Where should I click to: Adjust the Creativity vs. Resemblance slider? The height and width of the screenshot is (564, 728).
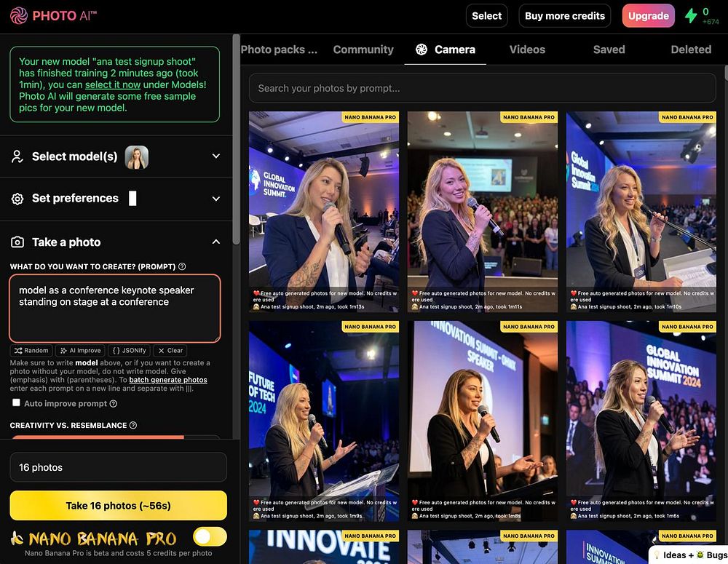pos(115,437)
